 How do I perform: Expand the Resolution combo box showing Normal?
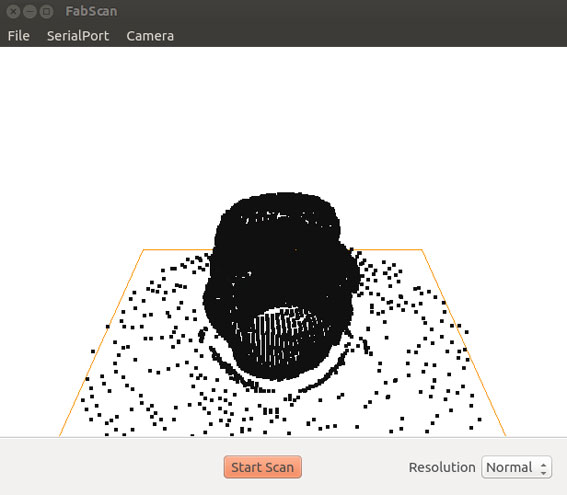pyautogui.click(x=516, y=467)
